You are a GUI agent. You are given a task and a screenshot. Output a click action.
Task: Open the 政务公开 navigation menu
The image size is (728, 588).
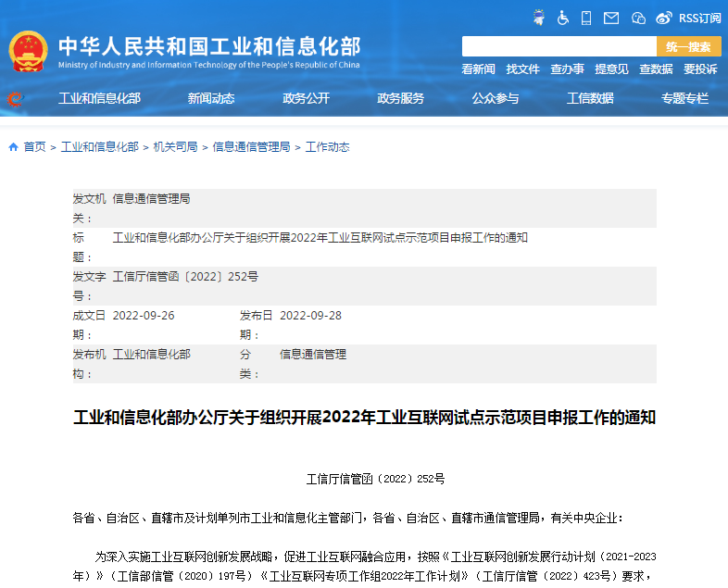click(x=306, y=98)
